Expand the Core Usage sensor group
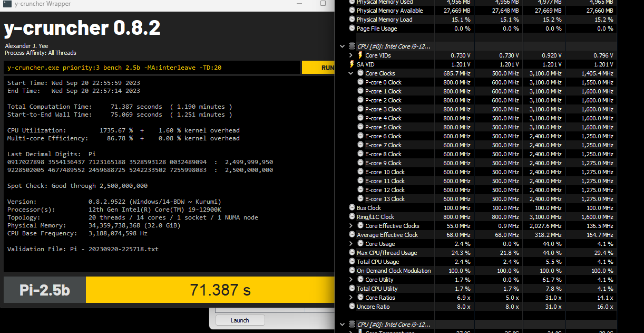Screen dimensions: 644x333 click(352, 244)
